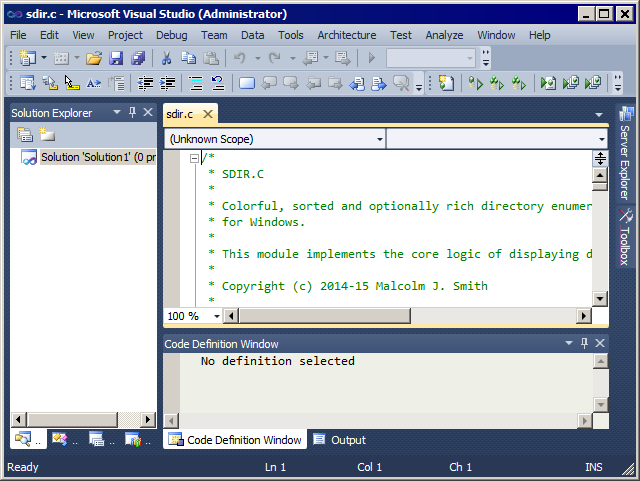The image size is (640, 481).
Task: Click the Paste clipboard icon
Action: 211,58
